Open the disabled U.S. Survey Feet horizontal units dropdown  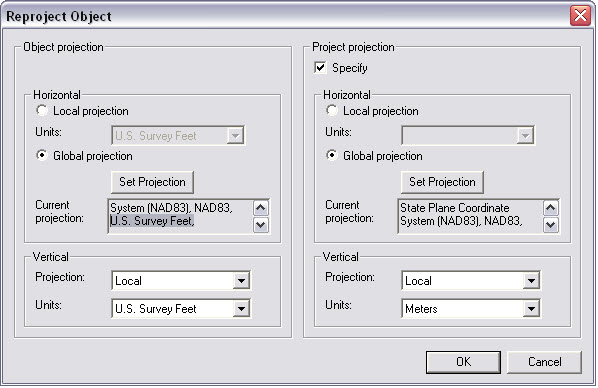point(178,135)
